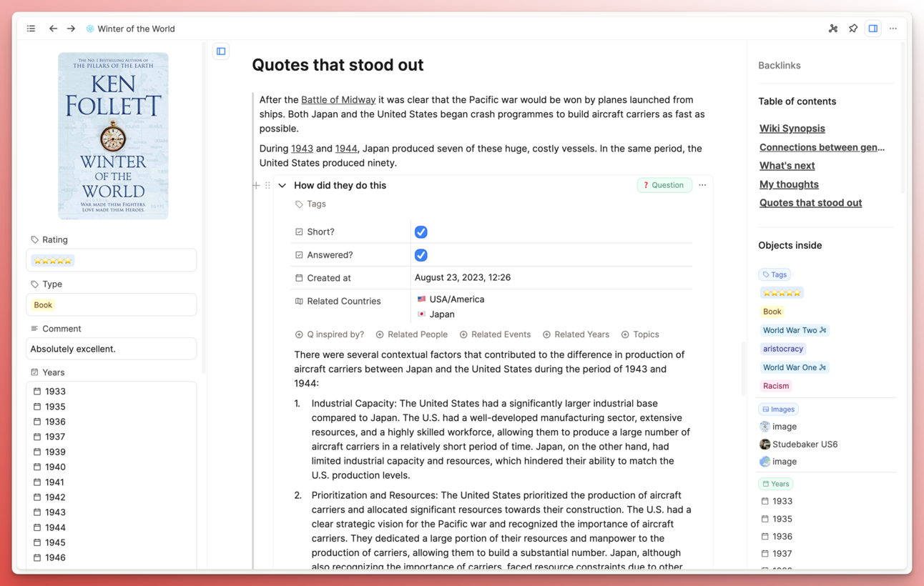Pin this page with the pin icon
This screenshot has height=586, width=924.
(x=853, y=29)
